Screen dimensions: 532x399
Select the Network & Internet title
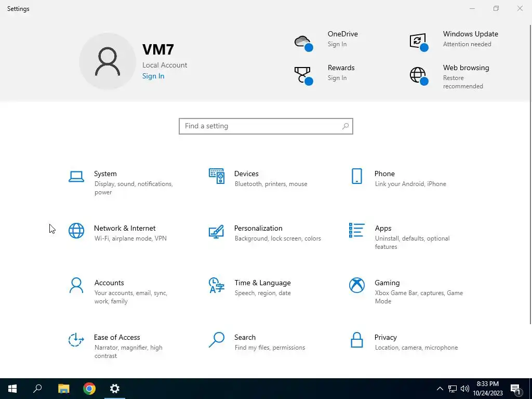tap(125, 229)
